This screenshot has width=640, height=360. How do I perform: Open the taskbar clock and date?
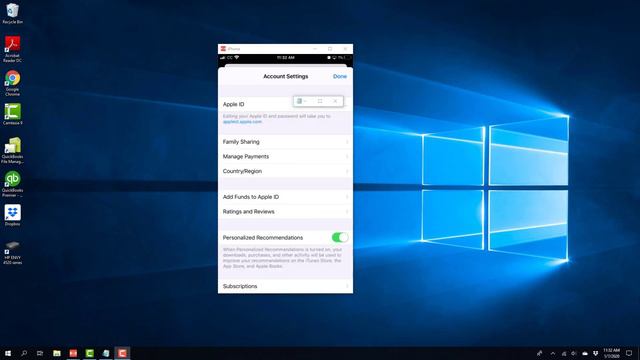click(x=611, y=353)
